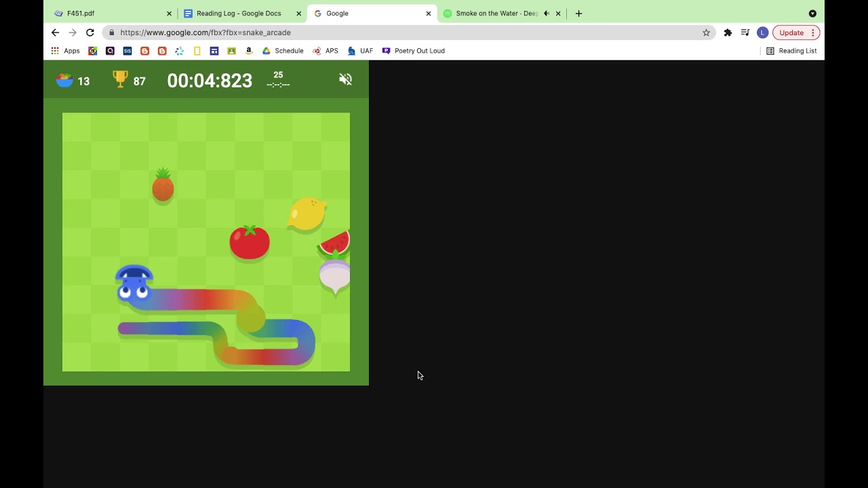Open the green Google Classroom bookmark
The width and height of the screenshot is (868, 488).
[232, 51]
